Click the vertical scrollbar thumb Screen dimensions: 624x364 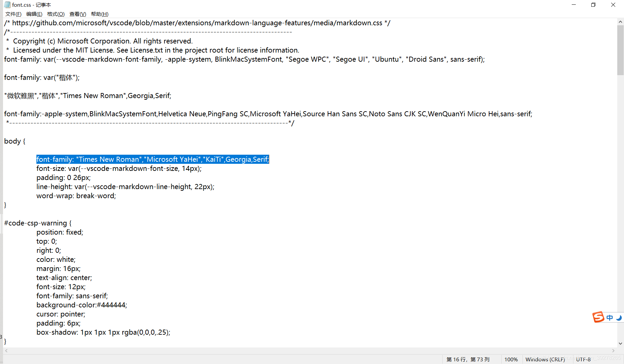coord(620,50)
